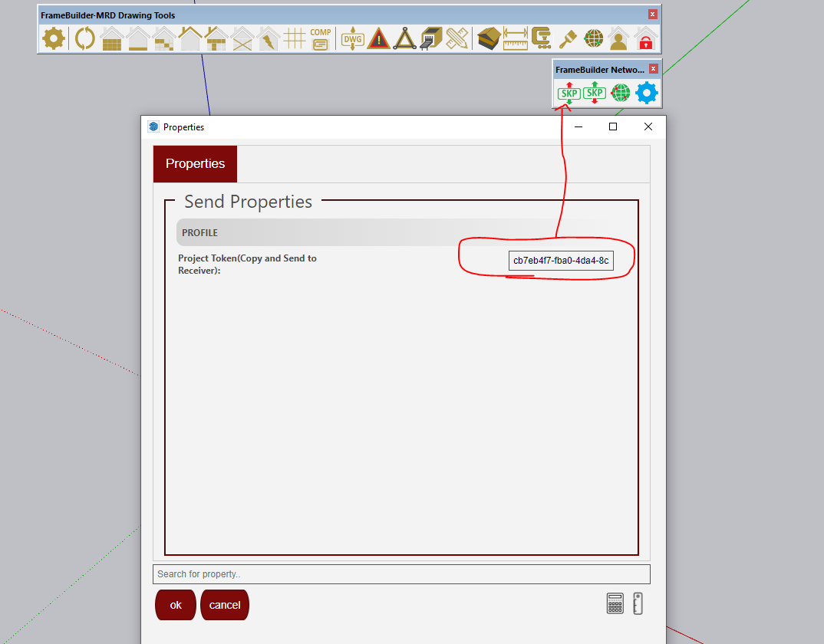Viewport: 824px width, 644px height.
Task: Click the cancel button
Action: pos(224,605)
